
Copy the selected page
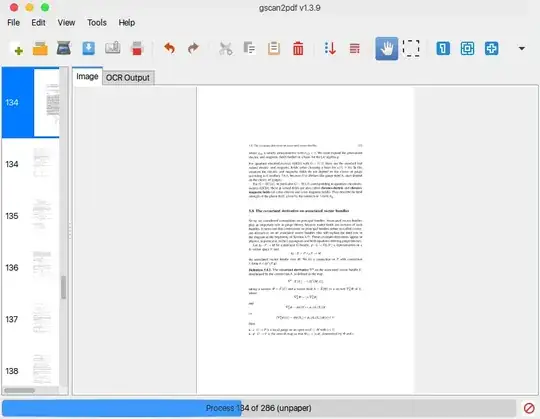249,49
